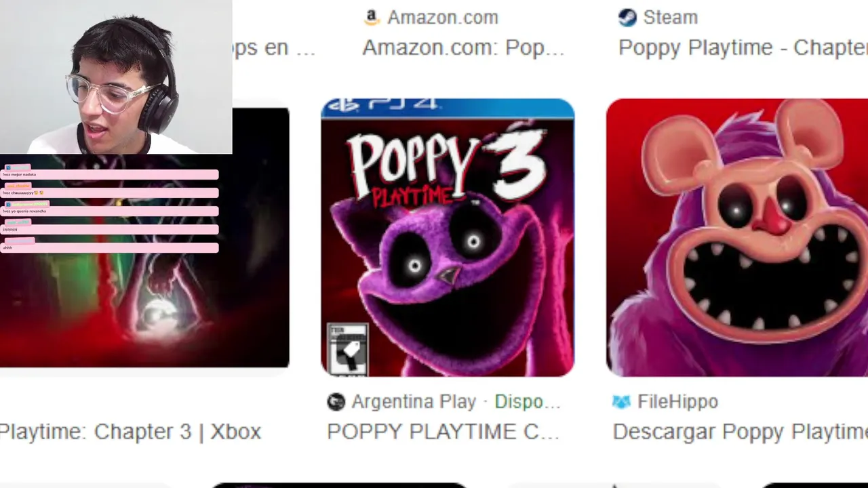Open the FileHippo source name link
Screen dimensions: 868x488
[677, 402]
